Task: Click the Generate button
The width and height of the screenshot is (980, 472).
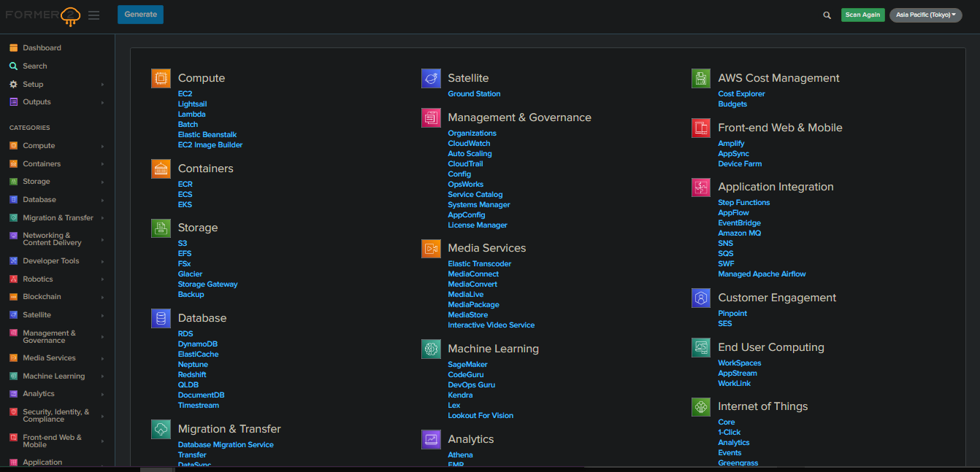Action: [x=140, y=15]
